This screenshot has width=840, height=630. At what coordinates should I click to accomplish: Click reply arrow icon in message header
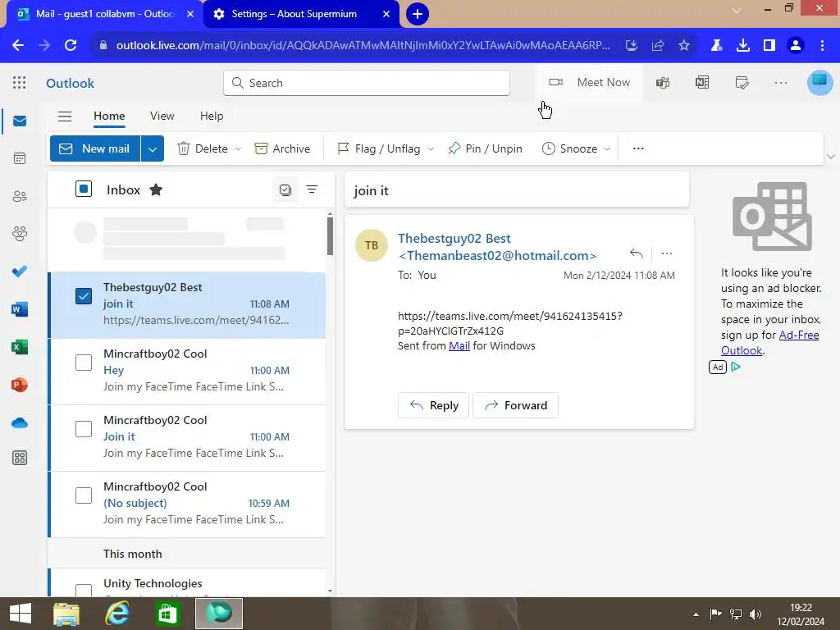click(x=637, y=253)
